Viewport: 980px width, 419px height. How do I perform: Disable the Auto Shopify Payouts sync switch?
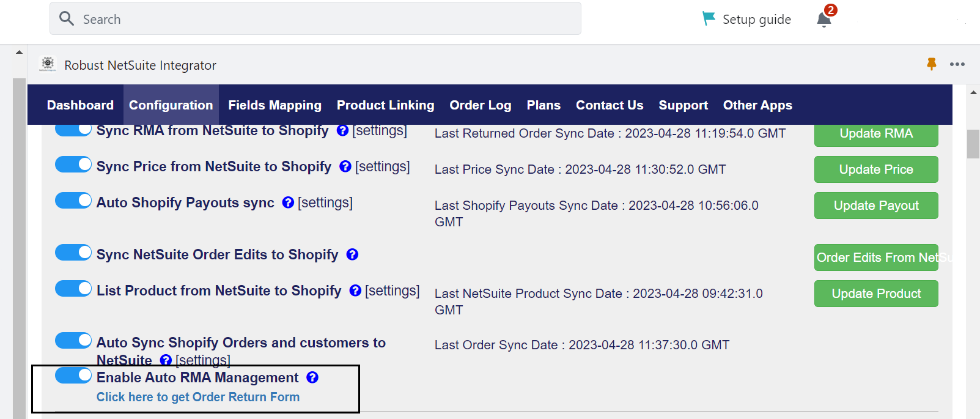coord(73,201)
